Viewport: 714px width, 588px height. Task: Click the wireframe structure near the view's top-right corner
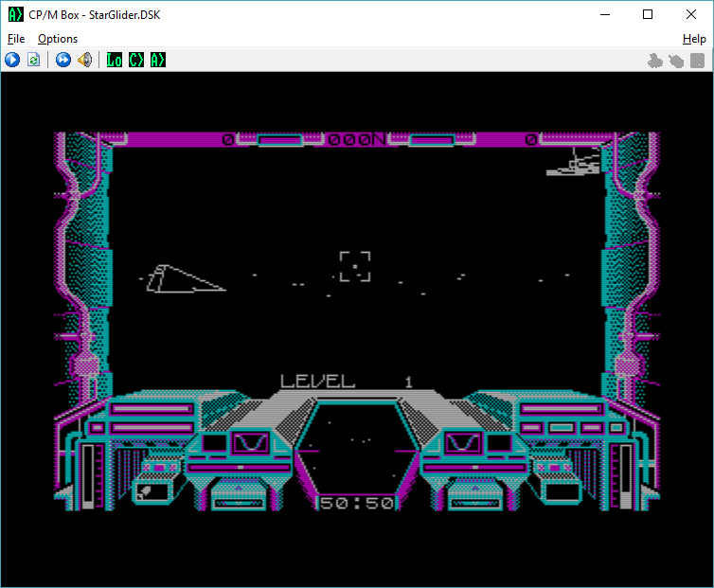pos(574,162)
